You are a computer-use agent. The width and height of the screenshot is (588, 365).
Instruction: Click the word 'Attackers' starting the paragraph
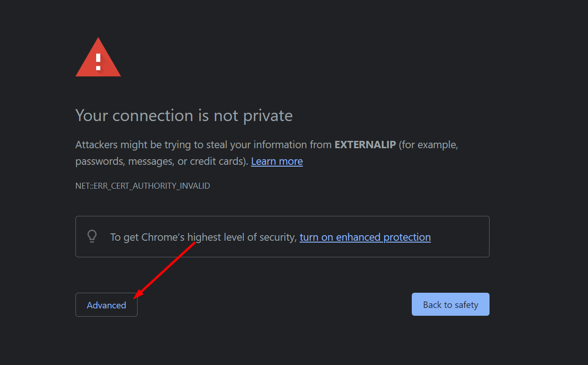point(97,145)
